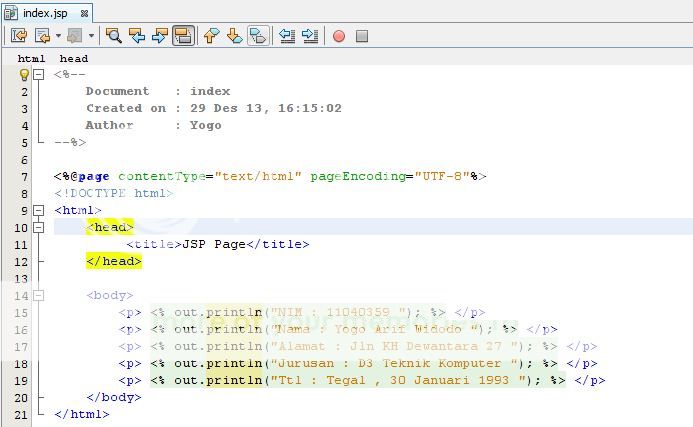Start macro recording with red circle

click(339, 36)
